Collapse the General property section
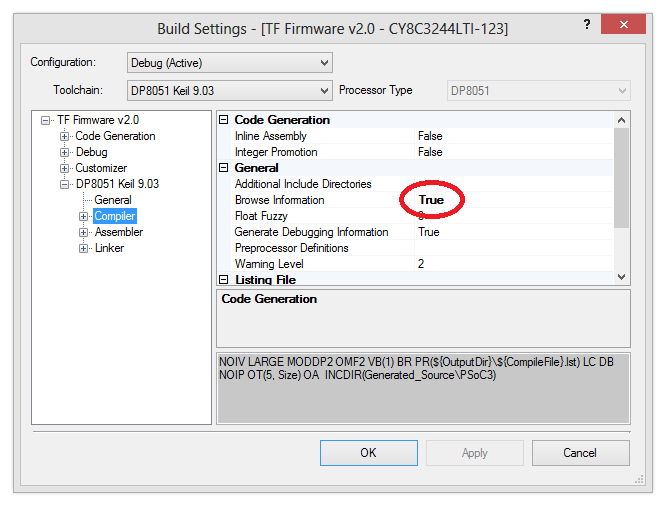The image size is (668, 505). click(x=224, y=168)
